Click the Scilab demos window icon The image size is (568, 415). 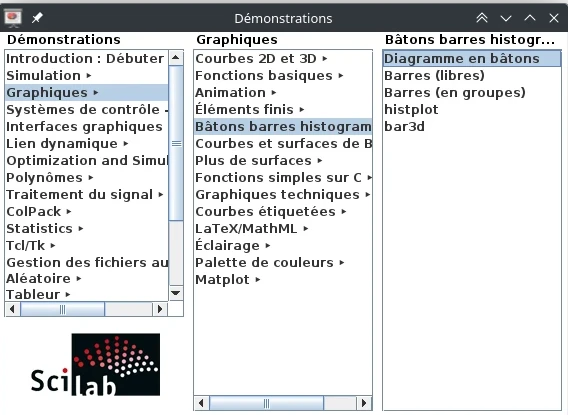pos(13,18)
